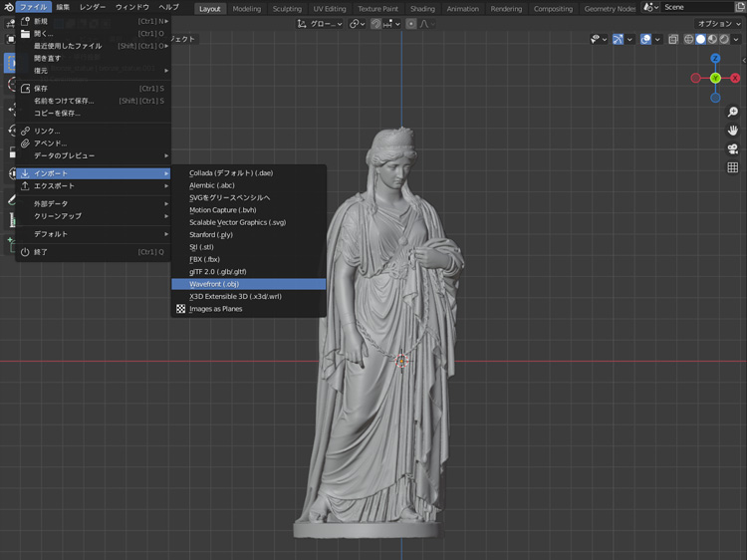Screen dimensions: 747x560
Task: Select FBX (.fbx) import option
Action: [204, 259]
